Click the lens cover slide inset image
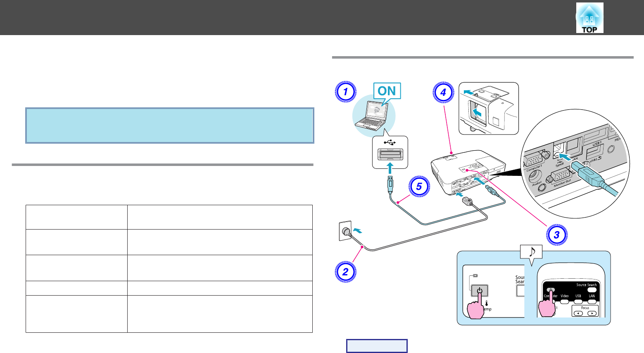The image size is (644, 353). 489,108
